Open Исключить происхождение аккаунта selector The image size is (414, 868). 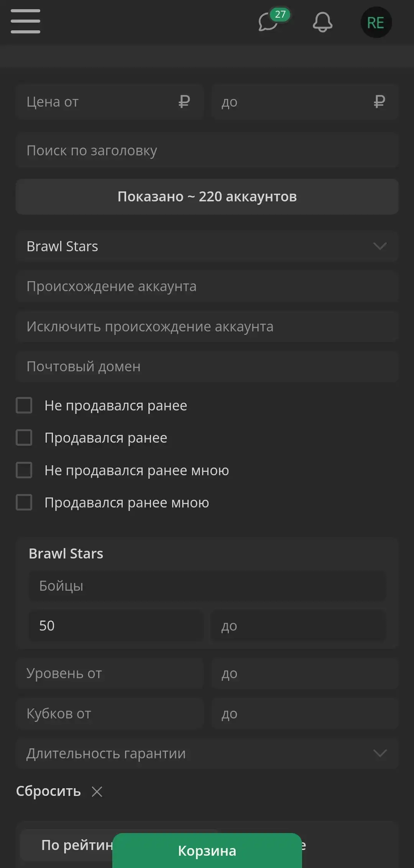click(207, 326)
